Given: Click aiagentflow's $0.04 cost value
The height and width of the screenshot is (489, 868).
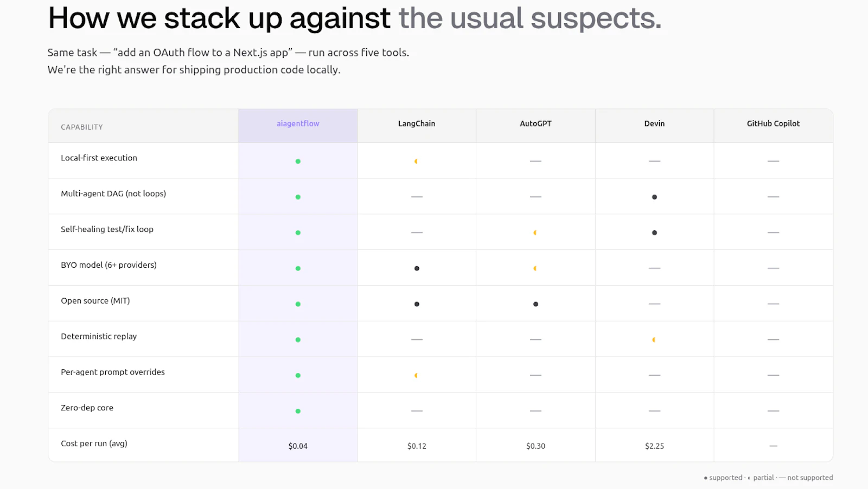Looking at the screenshot, I should [298, 446].
